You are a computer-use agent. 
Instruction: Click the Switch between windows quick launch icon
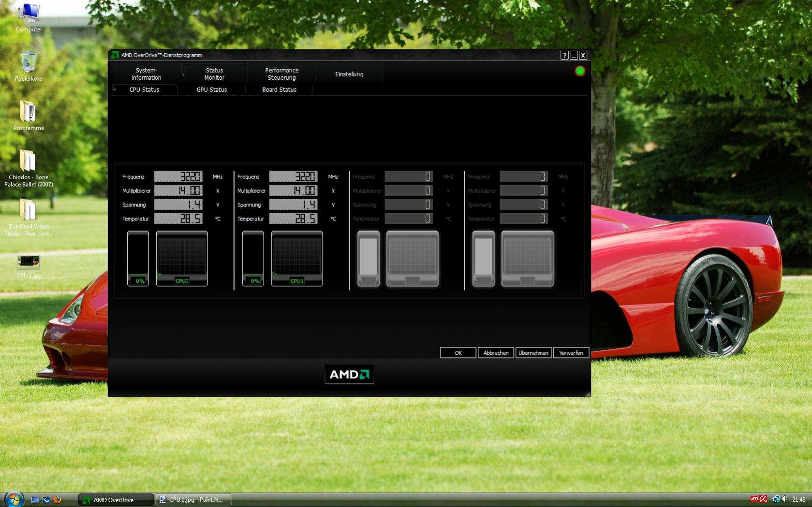point(46,500)
